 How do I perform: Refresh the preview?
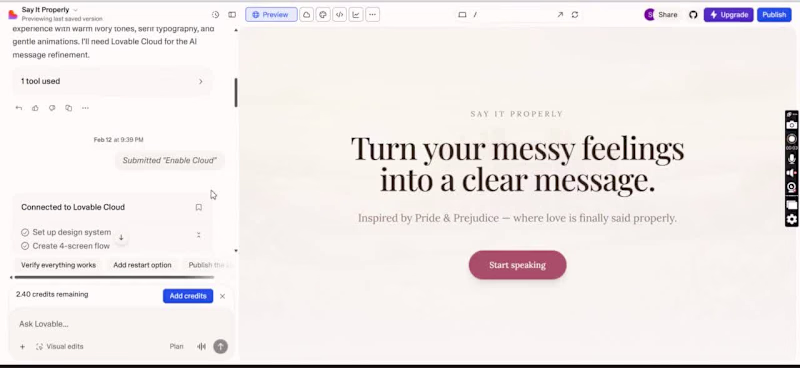[575, 15]
